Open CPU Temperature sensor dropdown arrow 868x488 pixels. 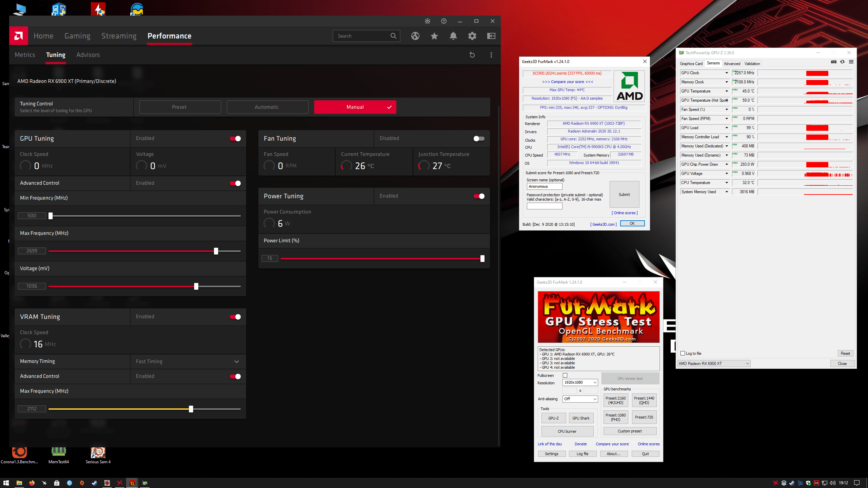click(727, 183)
